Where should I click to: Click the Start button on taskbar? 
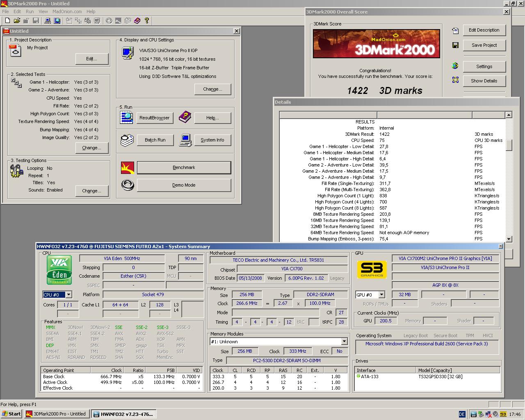point(11,414)
